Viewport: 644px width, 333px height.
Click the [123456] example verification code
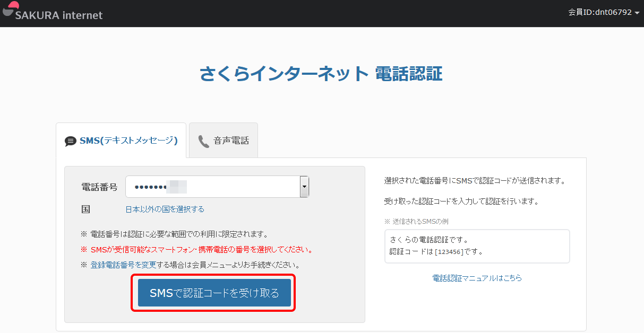point(449,251)
